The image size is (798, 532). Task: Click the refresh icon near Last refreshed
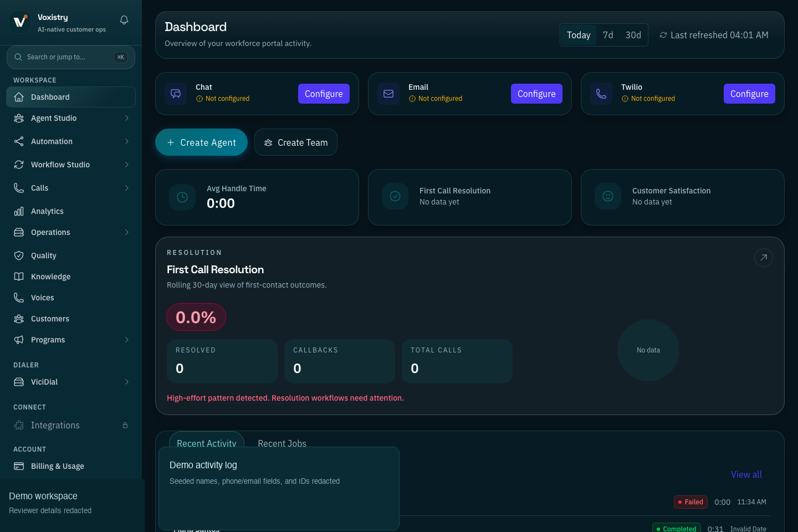(x=663, y=35)
